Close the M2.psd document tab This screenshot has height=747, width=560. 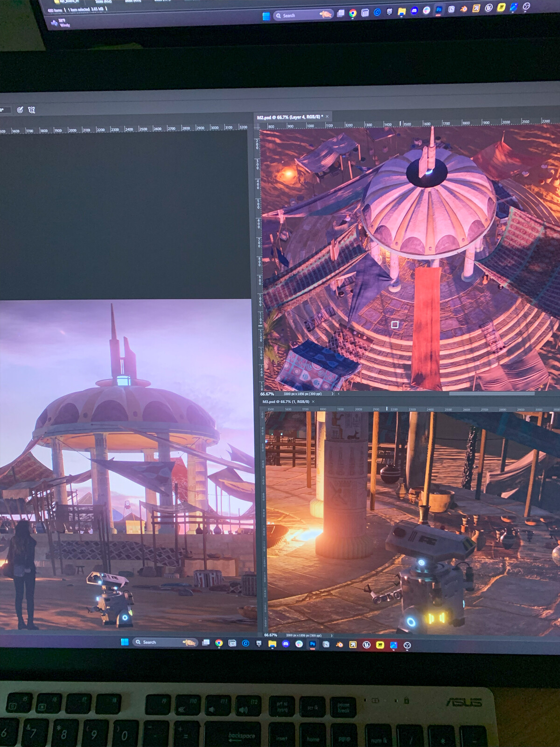[327, 117]
